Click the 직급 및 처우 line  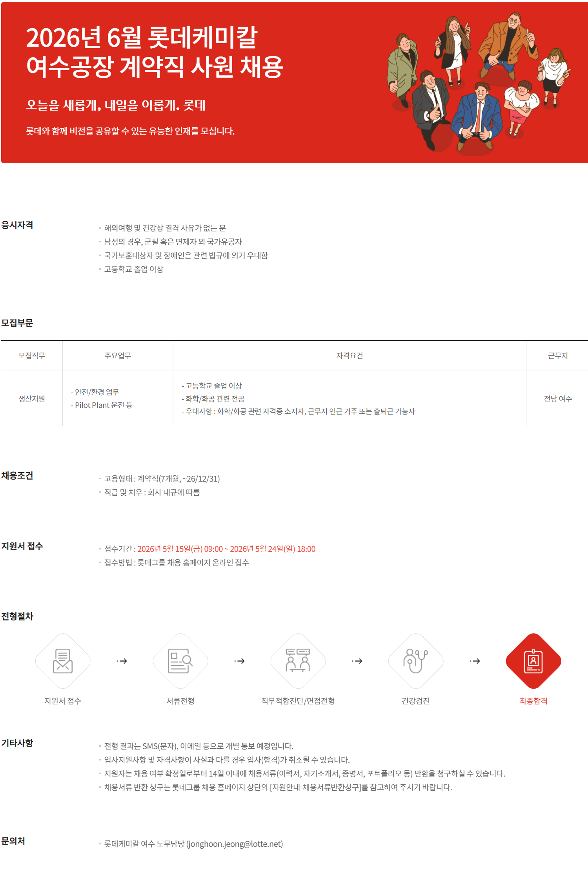coord(152,492)
